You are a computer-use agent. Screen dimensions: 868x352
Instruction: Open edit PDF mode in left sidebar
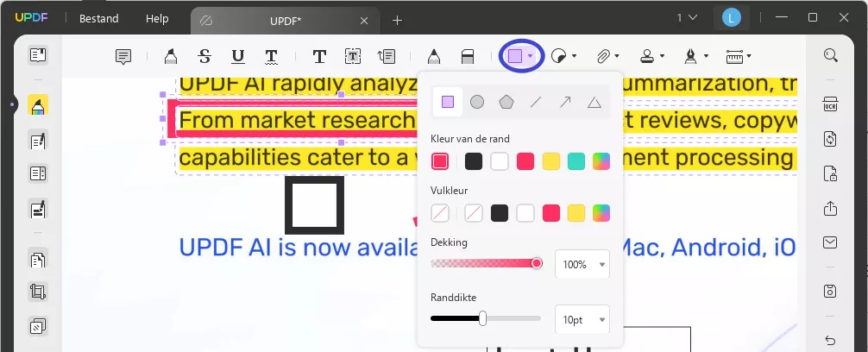pos(38,140)
